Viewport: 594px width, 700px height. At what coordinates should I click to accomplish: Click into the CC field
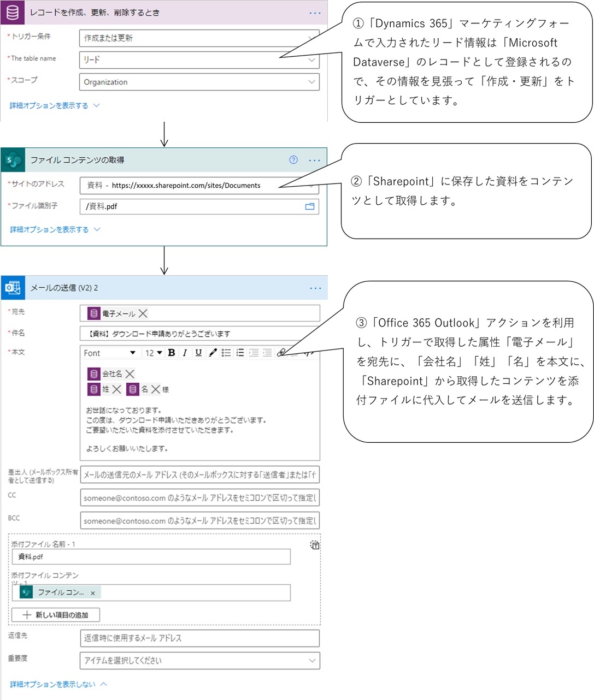[199, 497]
